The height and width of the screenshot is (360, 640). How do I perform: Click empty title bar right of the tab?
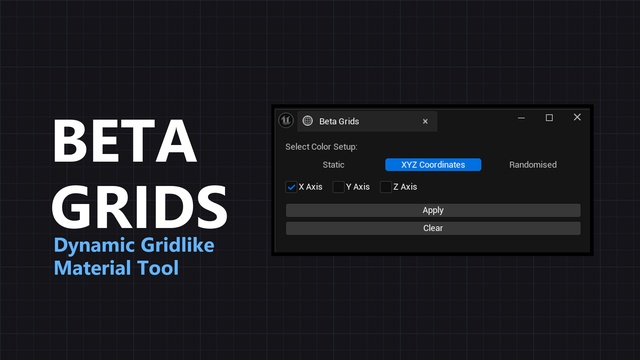pos(476,120)
